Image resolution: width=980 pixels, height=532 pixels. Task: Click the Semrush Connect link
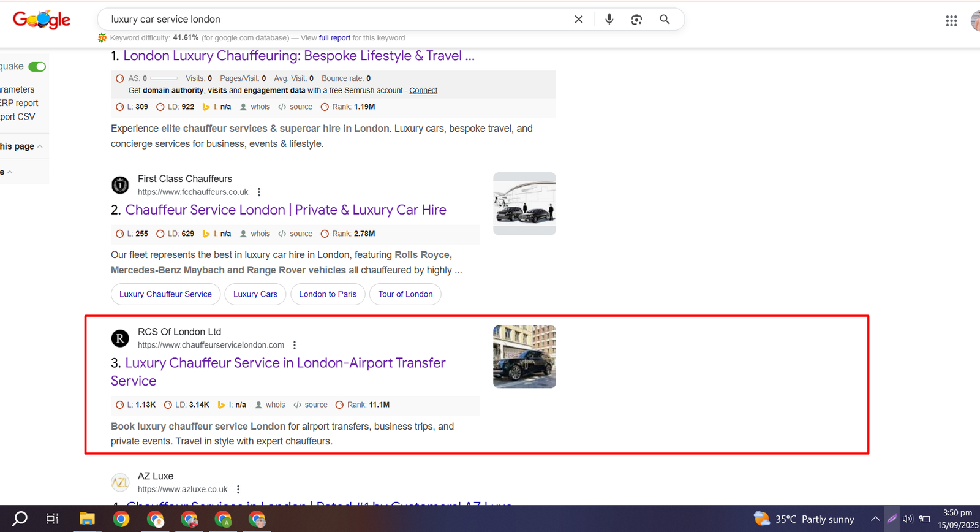pyautogui.click(x=423, y=91)
